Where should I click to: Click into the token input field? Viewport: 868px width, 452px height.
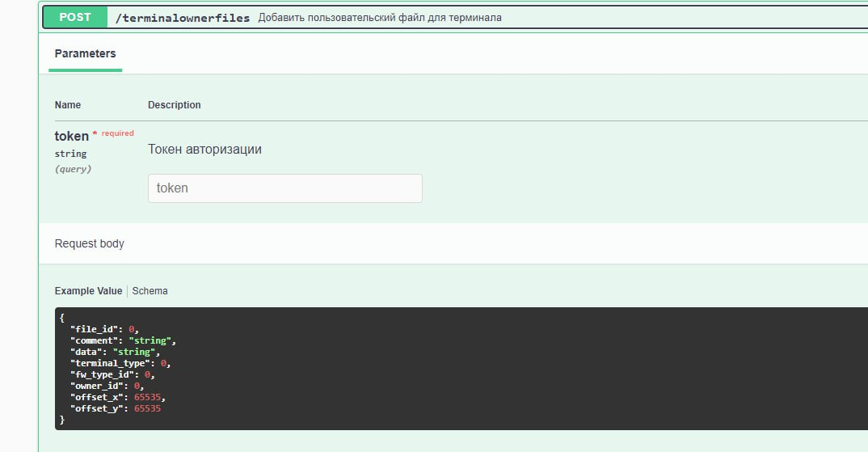(x=285, y=188)
